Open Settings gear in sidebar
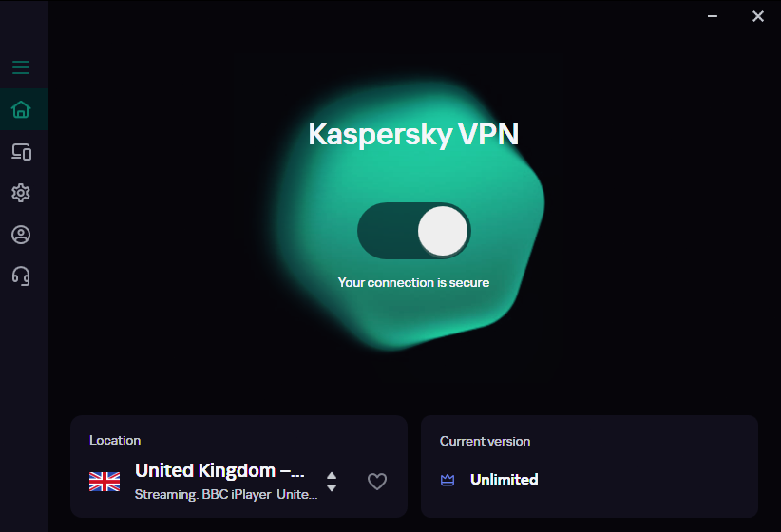781x532 pixels. point(21,193)
